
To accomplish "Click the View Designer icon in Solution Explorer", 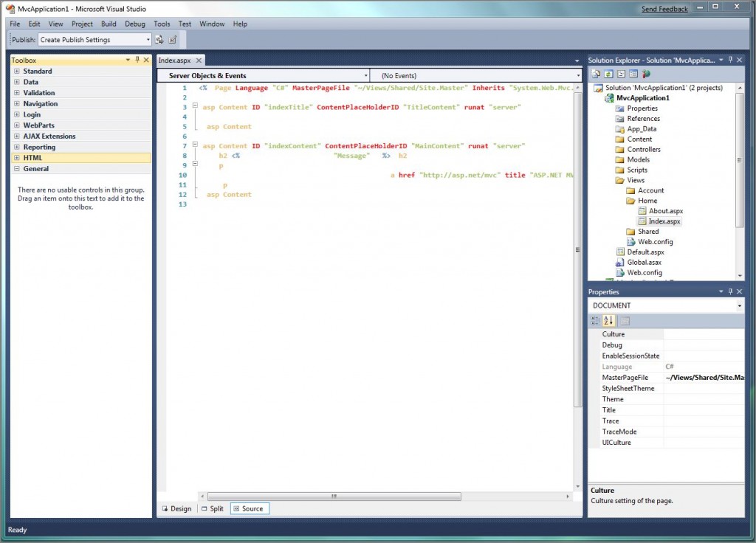I will click(633, 74).
